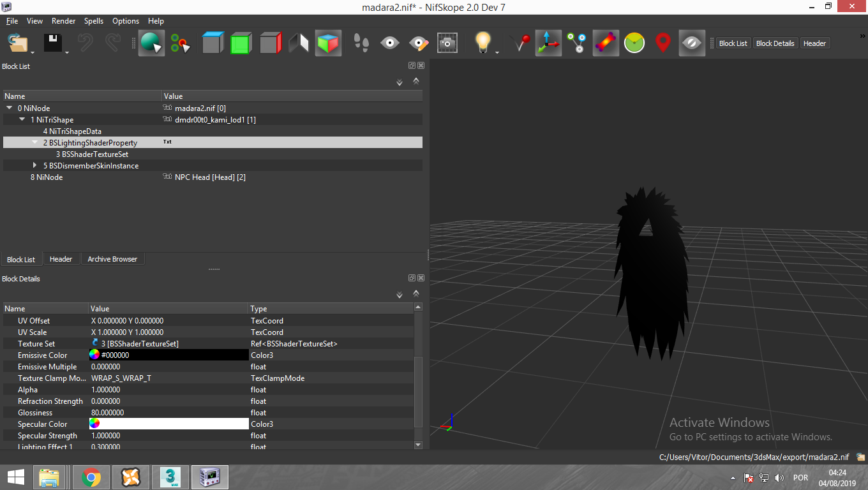This screenshot has width=868, height=490.
Task: Click the Windows Start button
Action: coord(15,477)
